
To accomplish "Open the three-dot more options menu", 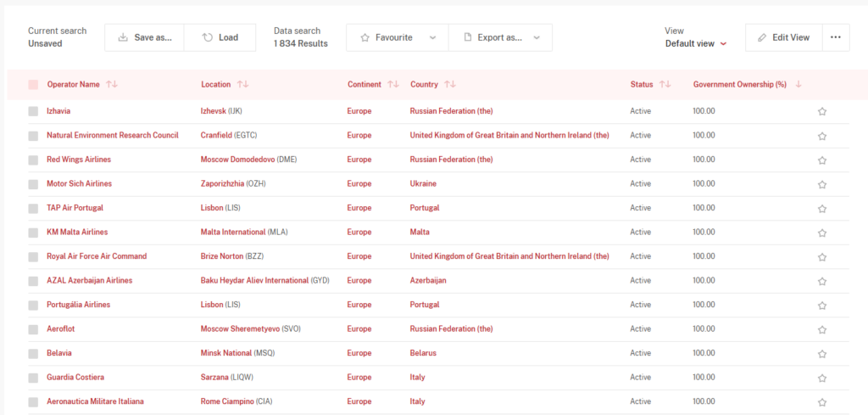I will [x=836, y=37].
